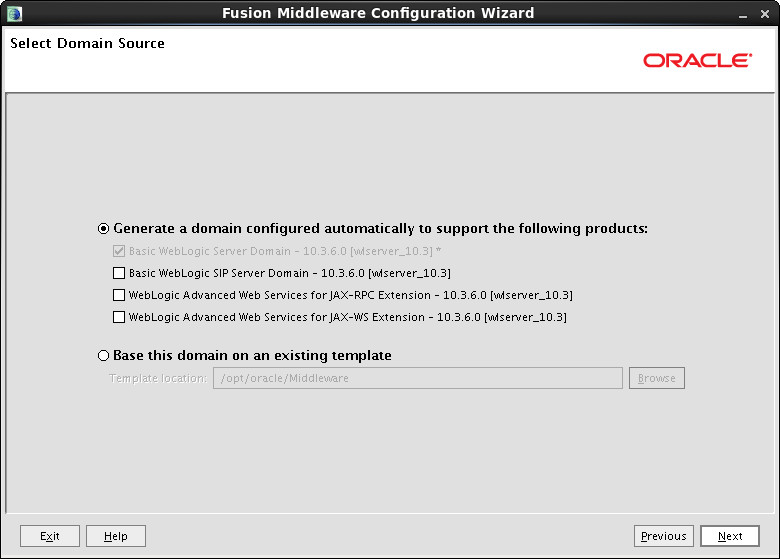Open Help for this wizard step
The height and width of the screenshot is (559, 780).
click(116, 536)
